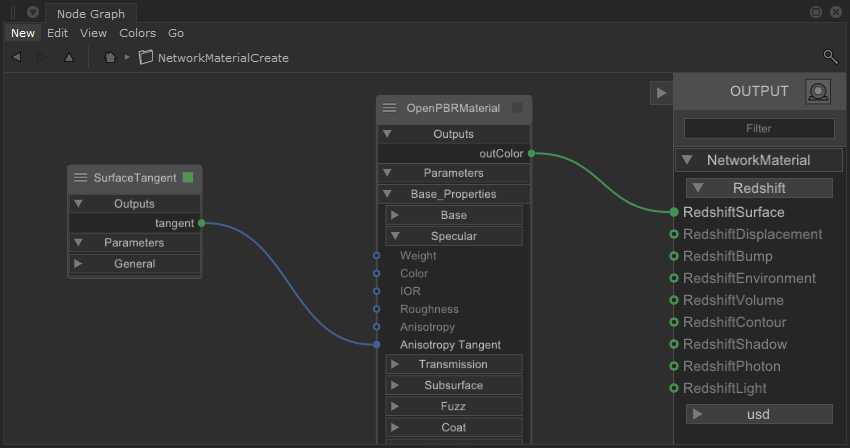Click the Filter input field
The image size is (850, 448).
click(759, 129)
